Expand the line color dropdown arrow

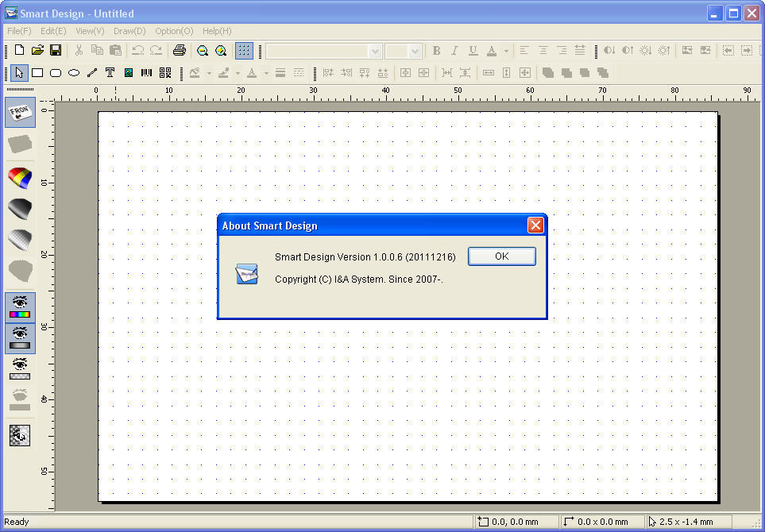pyautogui.click(x=238, y=73)
